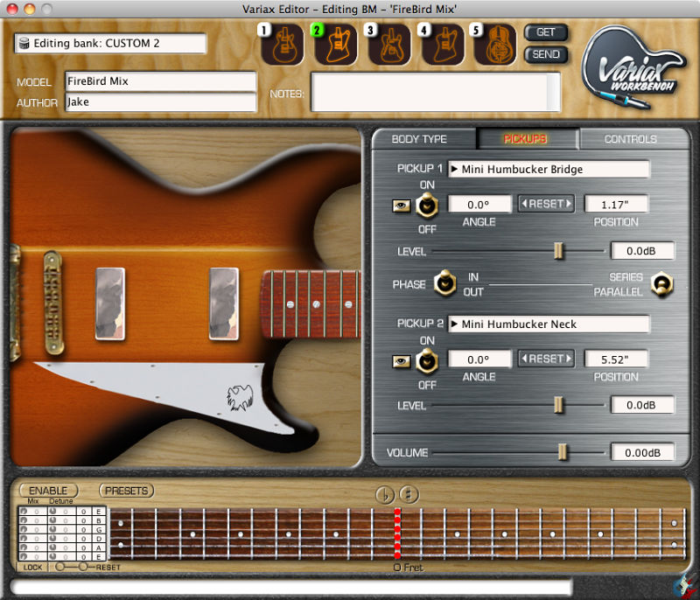Click the GET button
The image size is (700, 600).
click(545, 32)
